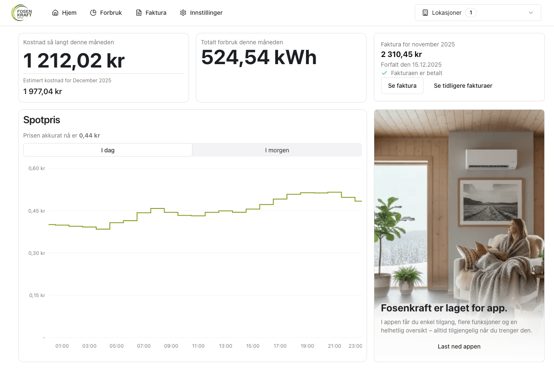This screenshot has height=392, width=554.
Task: Open Se tidligere fakturaer link
Action: click(463, 86)
